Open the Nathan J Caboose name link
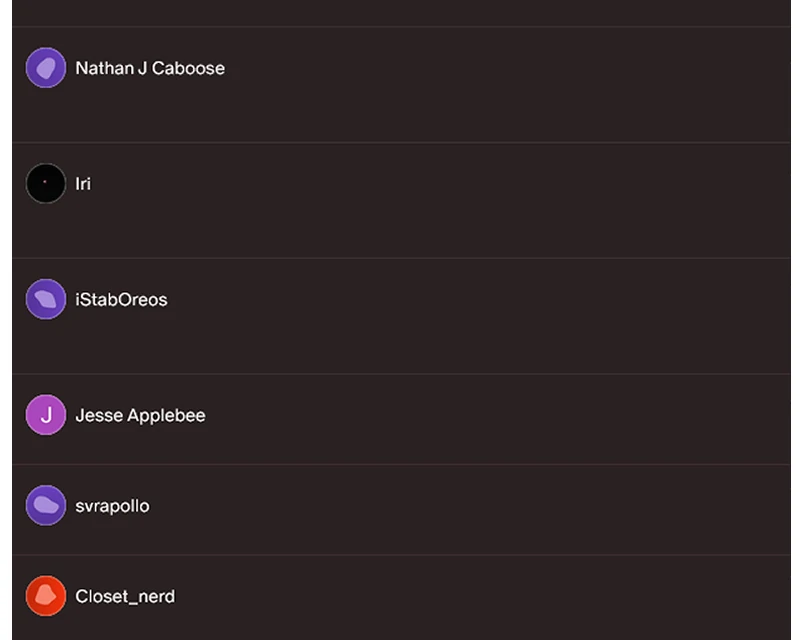This screenshot has width=800, height=640. pos(150,68)
